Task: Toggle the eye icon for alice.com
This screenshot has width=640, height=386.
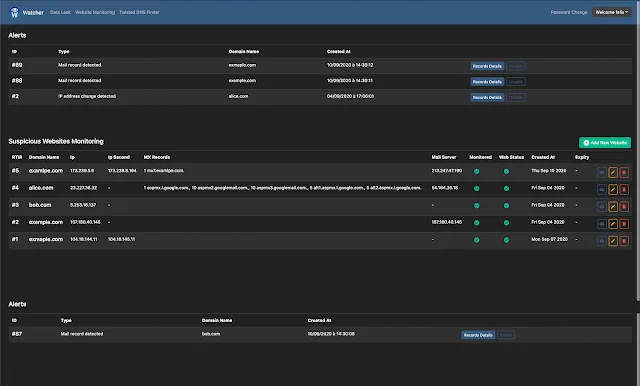Action: click(x=602, y=189)
